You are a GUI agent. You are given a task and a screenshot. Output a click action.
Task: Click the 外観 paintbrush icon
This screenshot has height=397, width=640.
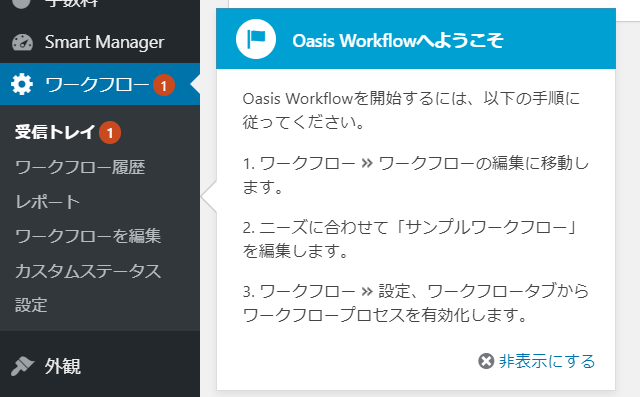point(22,366)
